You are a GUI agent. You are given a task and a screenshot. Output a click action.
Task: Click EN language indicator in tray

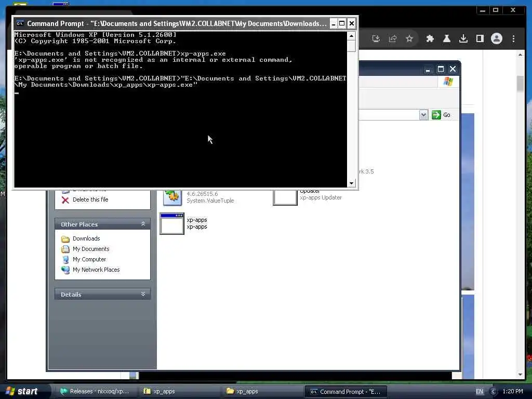[479, 392]
